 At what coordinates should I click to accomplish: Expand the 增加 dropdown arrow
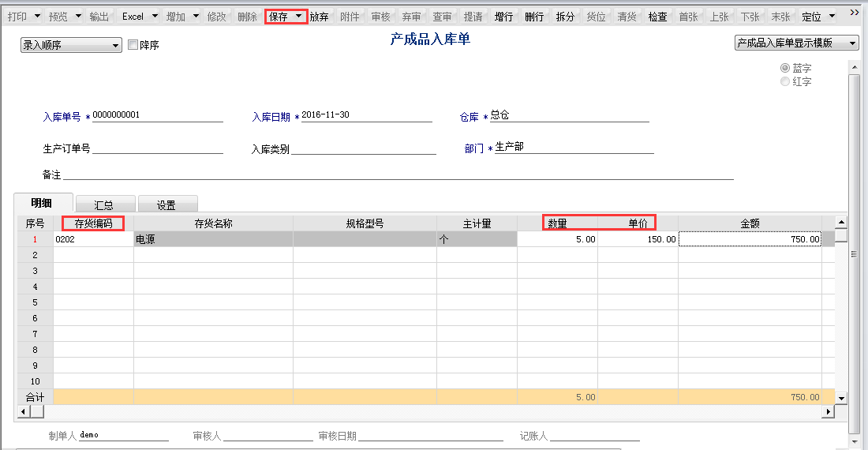coord(196,16)
